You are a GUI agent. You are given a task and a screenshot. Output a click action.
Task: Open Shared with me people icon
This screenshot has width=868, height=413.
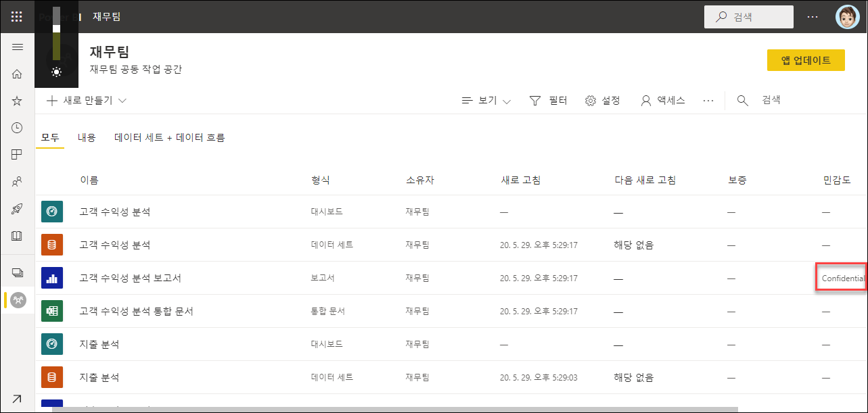coord(18,182)
